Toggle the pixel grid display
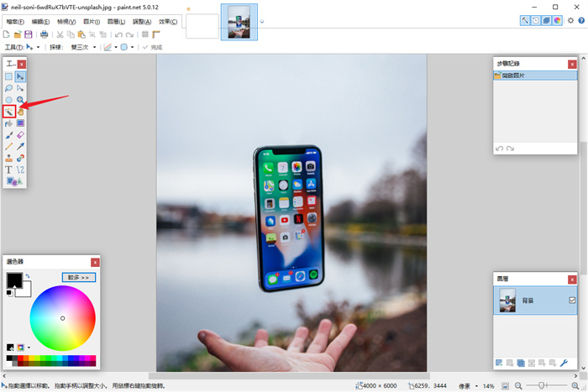 145,34
